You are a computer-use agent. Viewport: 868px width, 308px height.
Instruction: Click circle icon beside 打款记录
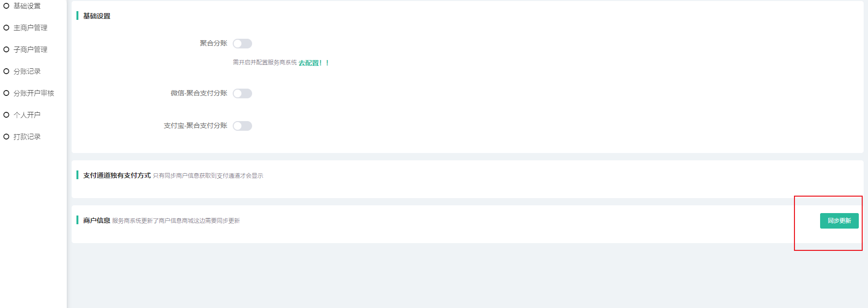coord(6,137)
